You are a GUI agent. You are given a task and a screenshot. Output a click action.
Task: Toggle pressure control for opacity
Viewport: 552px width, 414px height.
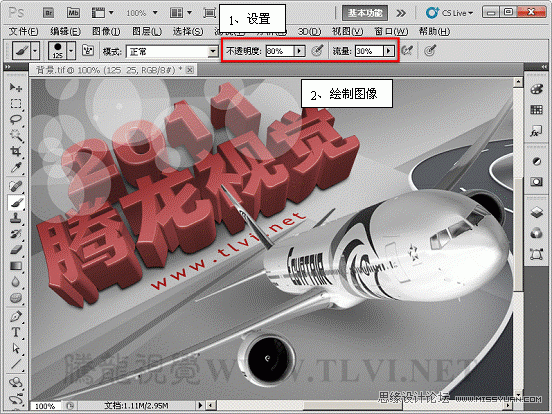(317, 51)
